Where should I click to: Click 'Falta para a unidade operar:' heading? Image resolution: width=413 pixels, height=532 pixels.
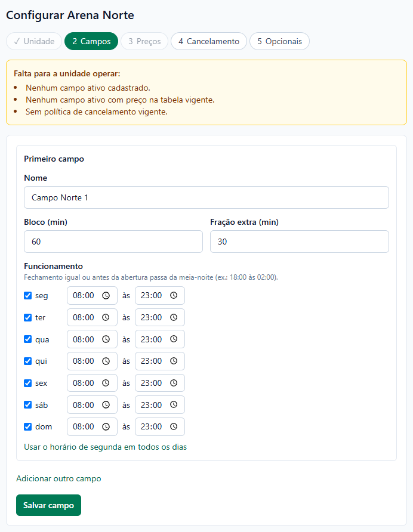[67, 73]
